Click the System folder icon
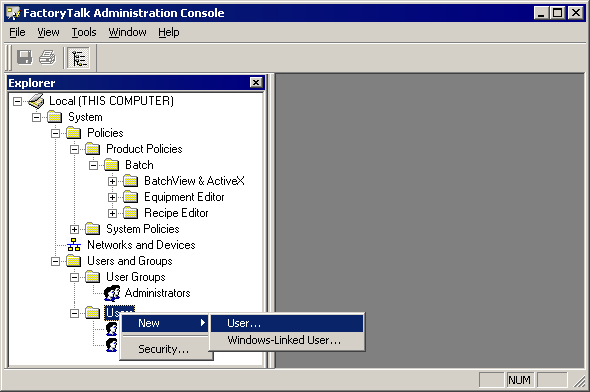 pos(55,117)
